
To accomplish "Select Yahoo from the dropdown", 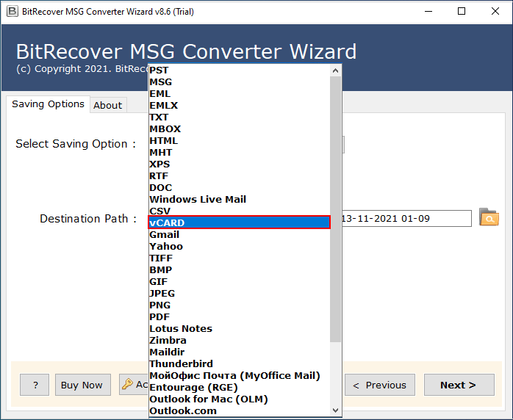I will pyautogui.click(x=240, y=247).
